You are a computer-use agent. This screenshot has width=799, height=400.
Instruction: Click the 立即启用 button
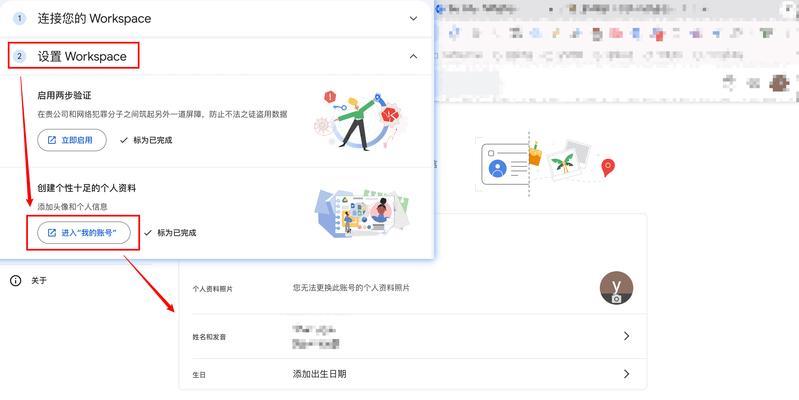(x=72, y=140)
